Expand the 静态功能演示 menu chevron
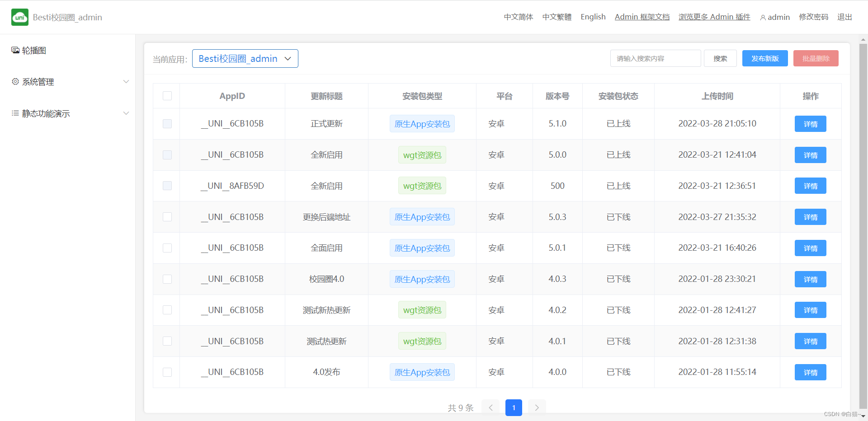Viewport: 868px width, 421px height. point(126,113)
